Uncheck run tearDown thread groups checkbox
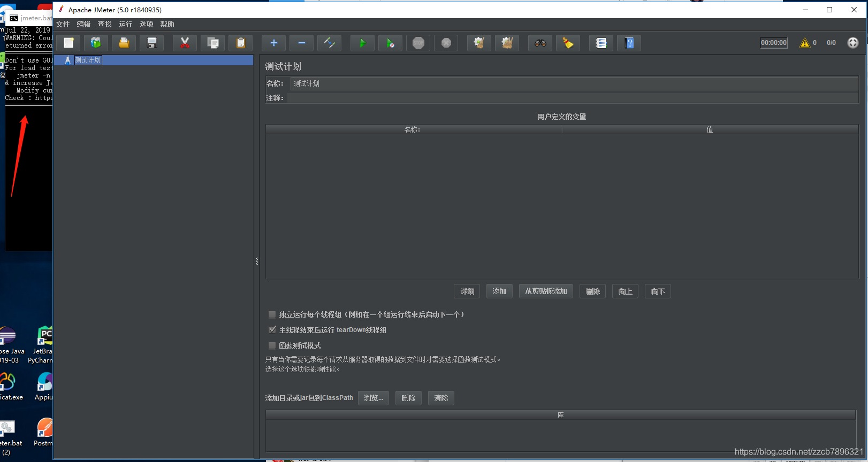Screen dimensions: 868x462 272,330
